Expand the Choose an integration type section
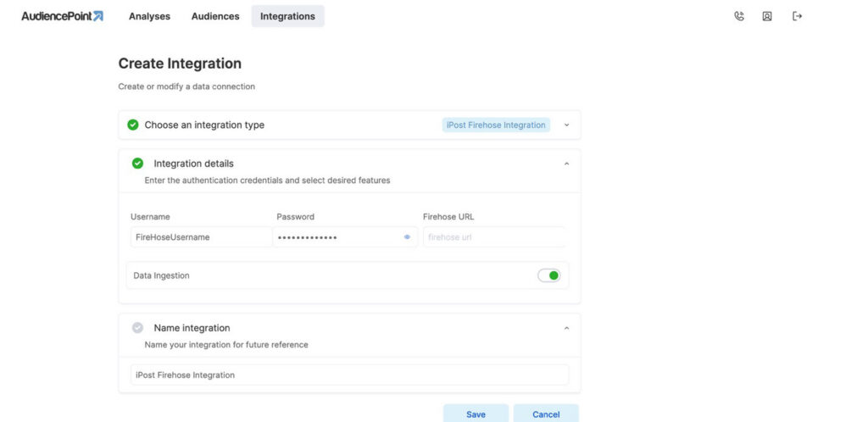868x422 pixels. pyautogui.click(x=566, y=125)
